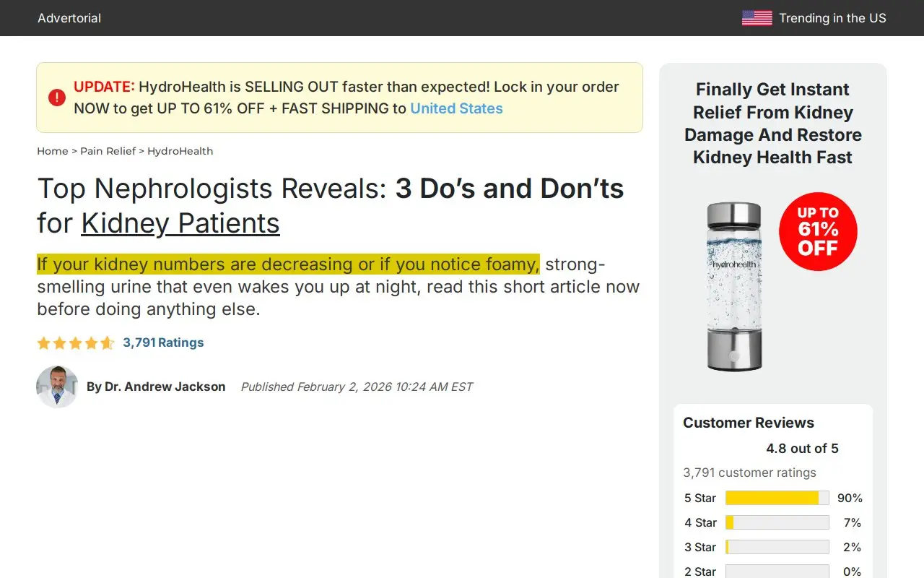The image size is (924, 578).
Task: Click the 2% value for 3 Star
Action: 853,547
